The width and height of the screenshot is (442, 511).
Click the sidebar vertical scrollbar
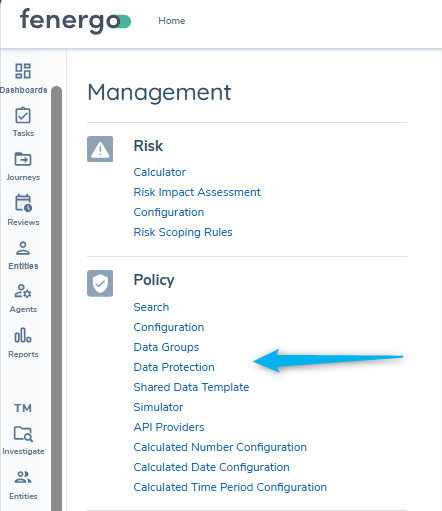pos(57,298)
